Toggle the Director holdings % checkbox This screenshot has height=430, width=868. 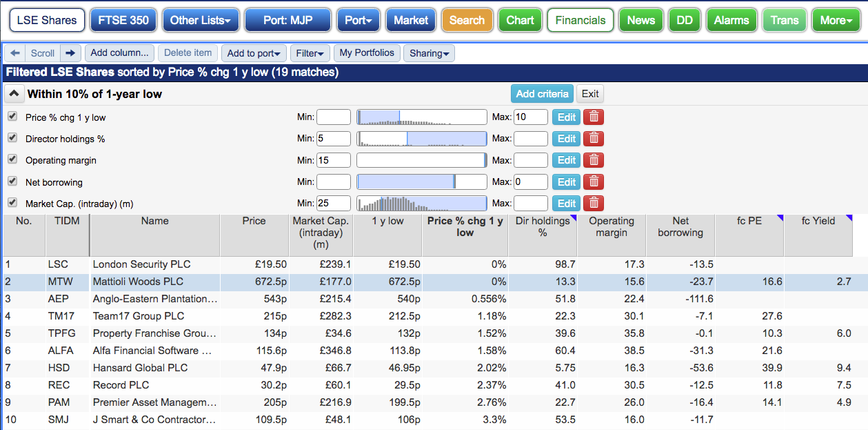pos(12,138)
